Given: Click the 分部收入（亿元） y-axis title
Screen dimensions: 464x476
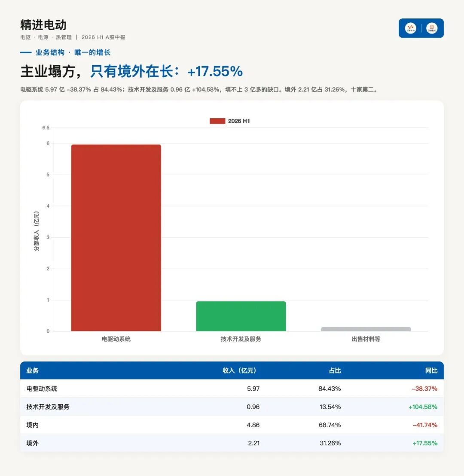Looking at the screenshot, I should [37, 231].
